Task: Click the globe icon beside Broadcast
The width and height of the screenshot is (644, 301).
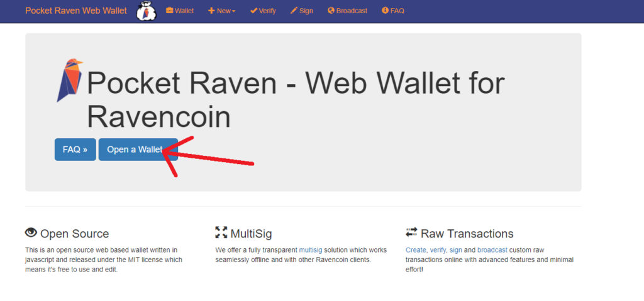Action: click(x=331, y=11)
